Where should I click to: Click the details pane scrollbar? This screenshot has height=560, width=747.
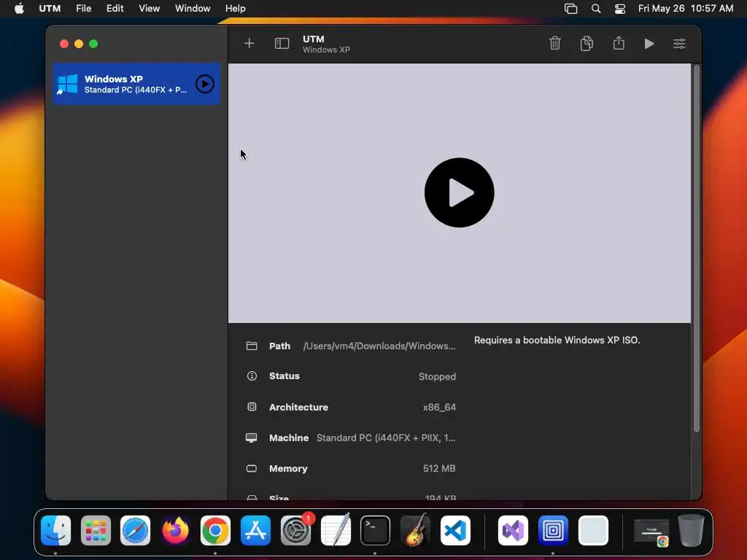pos(696,248)
